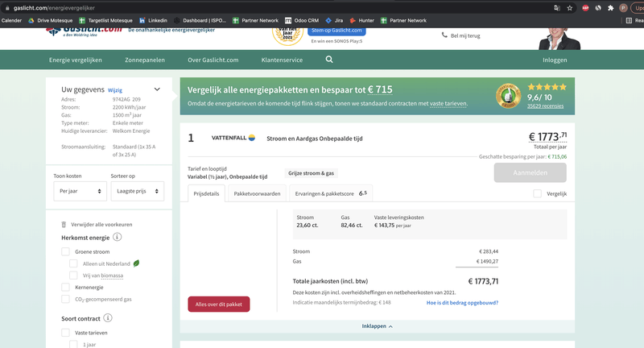
Task: Click Grijze stroom & gas tag
Action: click(311, 173)
